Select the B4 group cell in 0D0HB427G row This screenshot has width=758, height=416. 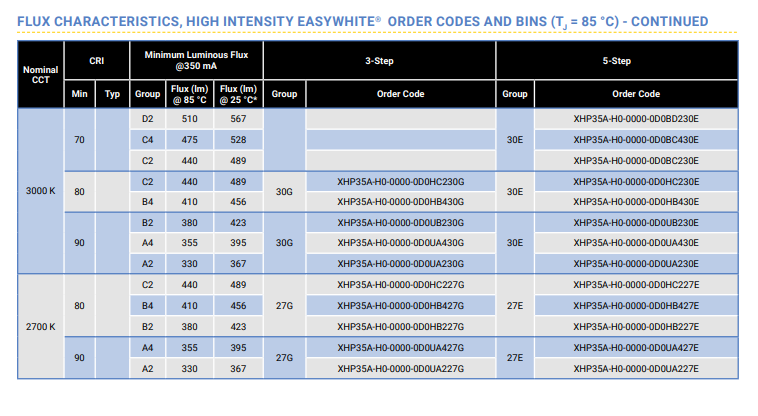click(147, 306)
